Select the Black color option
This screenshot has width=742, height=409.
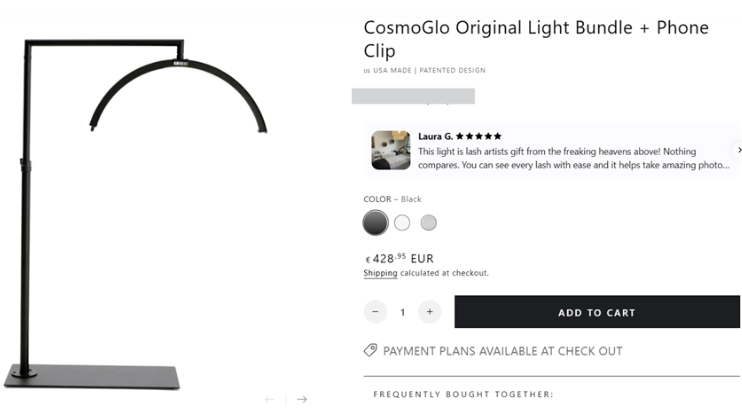point(375,222)
